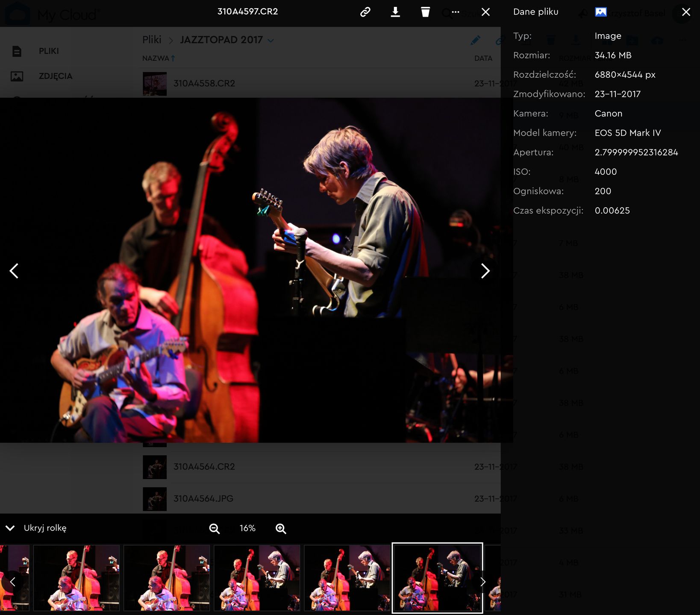The image size is (700, 615).
Task: Zoom out of the image
Action: click(x=215, y=529)
